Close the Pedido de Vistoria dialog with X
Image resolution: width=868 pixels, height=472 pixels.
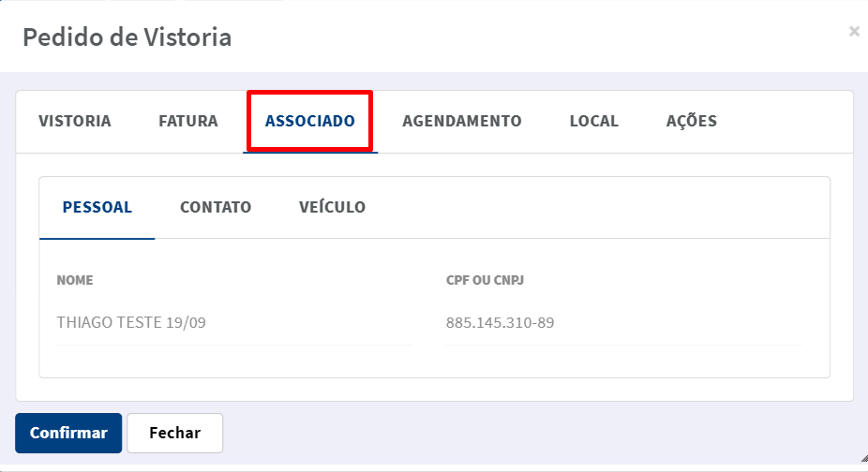(x=854, y=32)
